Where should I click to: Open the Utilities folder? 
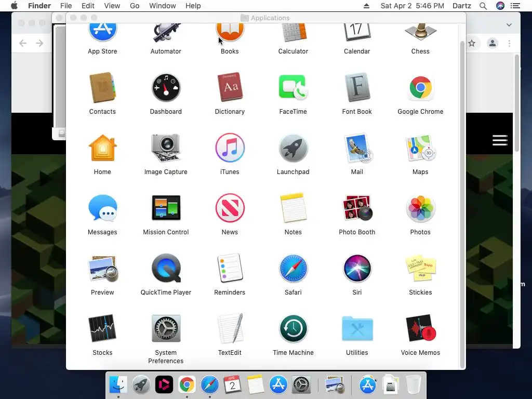pos(357,328)
